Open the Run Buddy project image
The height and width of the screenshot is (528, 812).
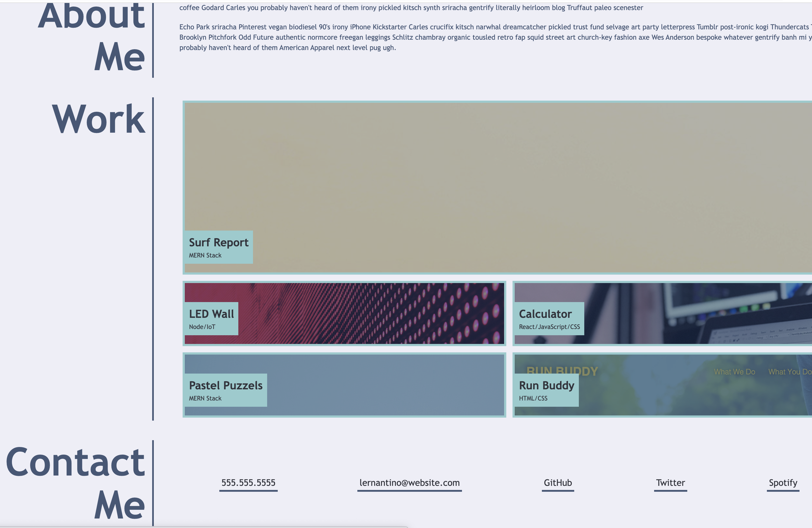696,393
